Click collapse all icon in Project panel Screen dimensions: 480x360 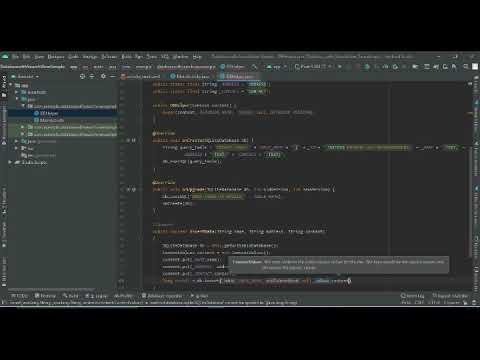[92, 76]
